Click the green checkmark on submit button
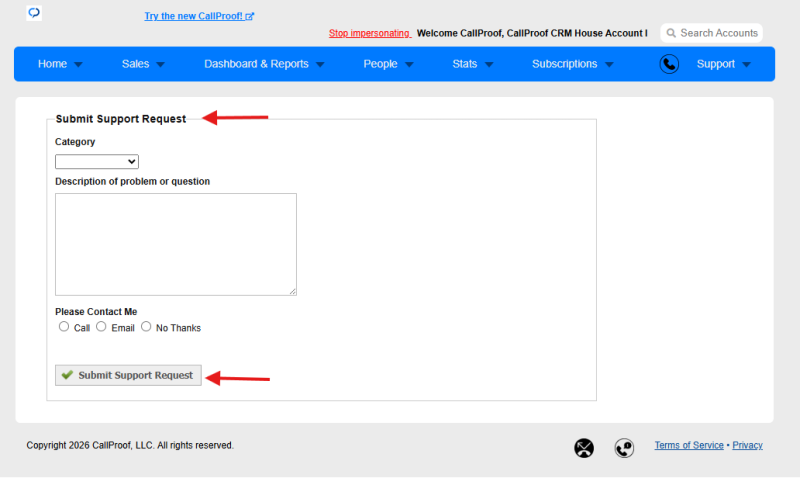The image size is (800, 478). [x=67, y=375]
